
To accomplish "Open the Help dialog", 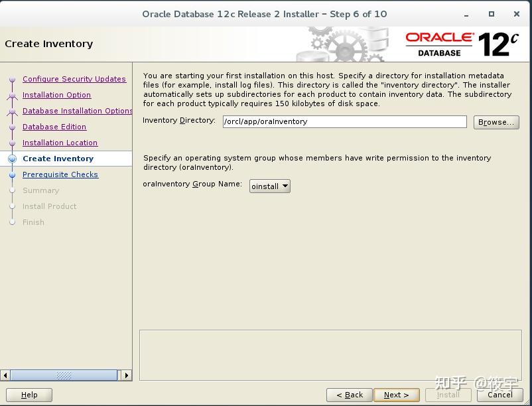I will click(x=29, y=394).
